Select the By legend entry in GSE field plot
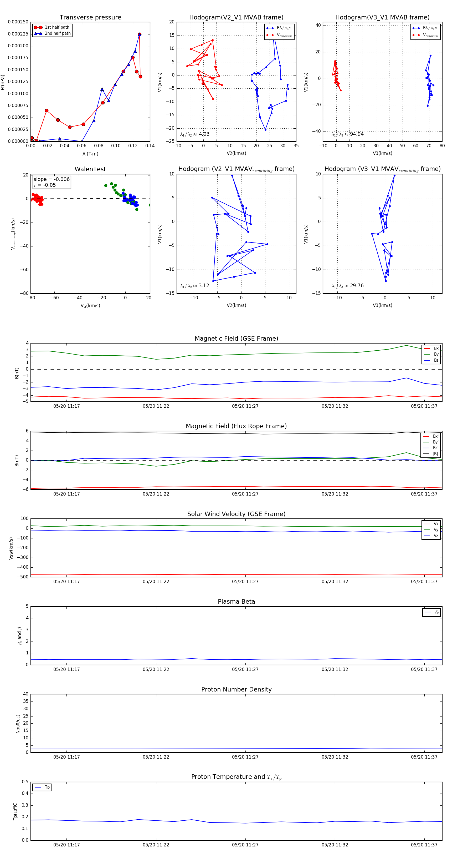Screen dimensions: 473x868 pyautogui.click(x=431, y=354)
